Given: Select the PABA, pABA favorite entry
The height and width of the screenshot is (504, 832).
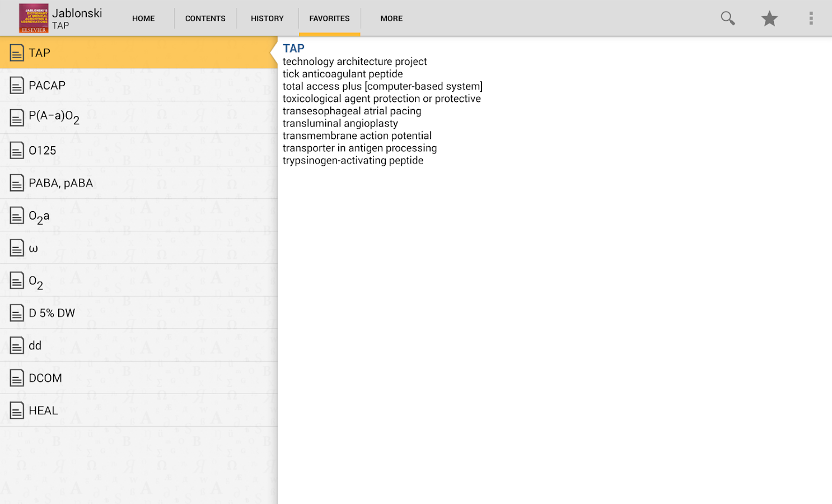Looking at the screenshot, I should [x=60, y=183].
